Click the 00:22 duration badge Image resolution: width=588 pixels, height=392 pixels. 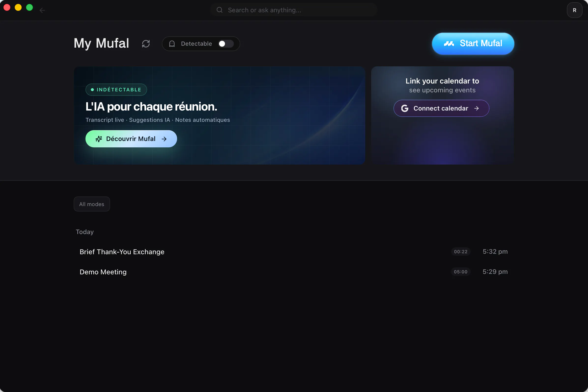461,252
